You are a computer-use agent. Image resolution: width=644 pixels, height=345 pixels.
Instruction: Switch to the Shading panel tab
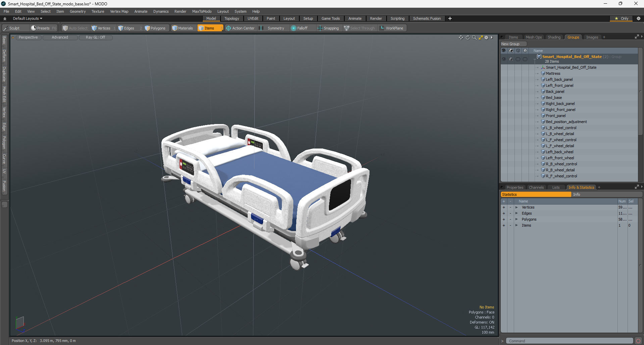[554, 37]
